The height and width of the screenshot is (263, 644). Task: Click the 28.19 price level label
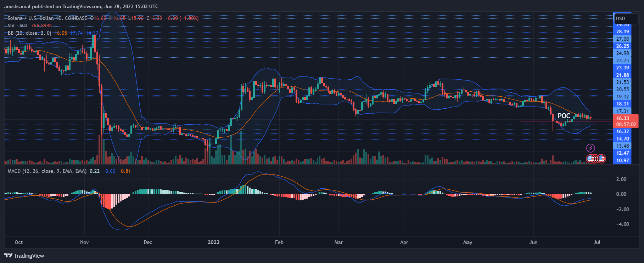(623, 32)
